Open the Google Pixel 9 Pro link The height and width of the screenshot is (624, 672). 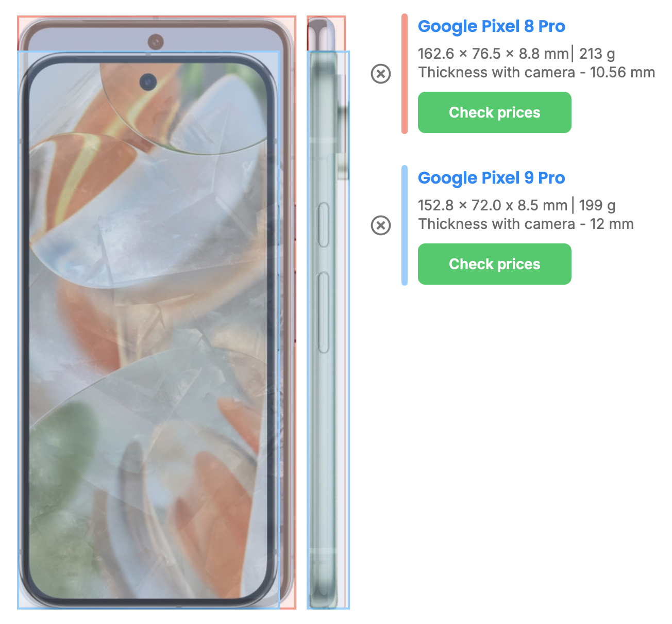(491, 178)
